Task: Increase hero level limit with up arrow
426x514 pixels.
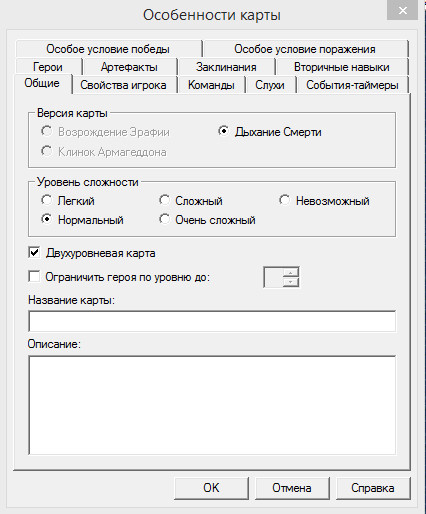Action: 291,272
